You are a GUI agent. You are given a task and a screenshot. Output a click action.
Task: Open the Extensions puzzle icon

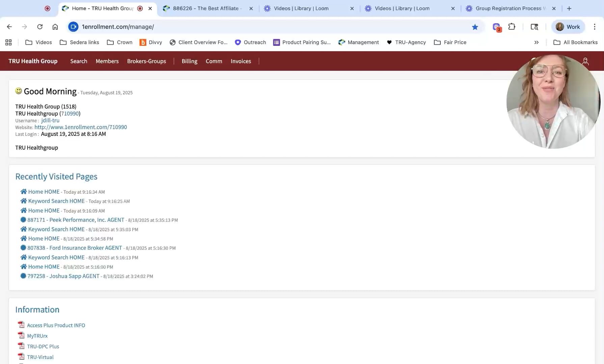click(x=512, y=27)
